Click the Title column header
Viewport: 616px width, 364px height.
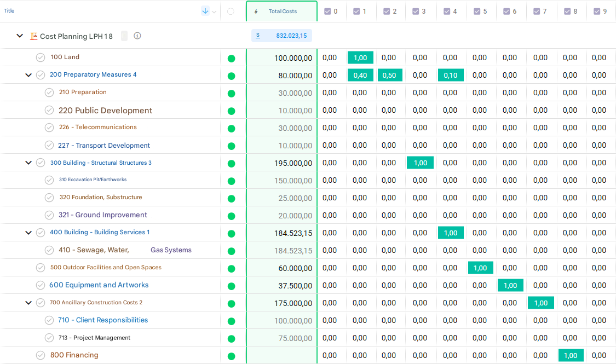9,11
